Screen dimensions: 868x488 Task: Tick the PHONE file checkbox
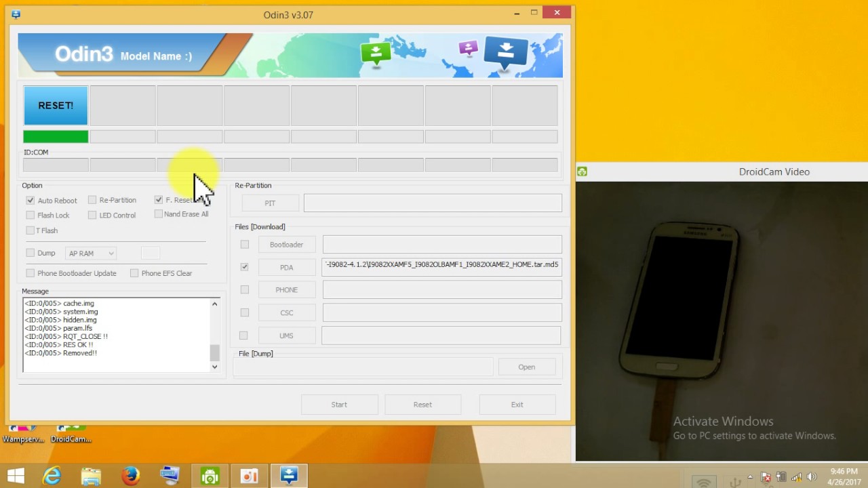245,289
